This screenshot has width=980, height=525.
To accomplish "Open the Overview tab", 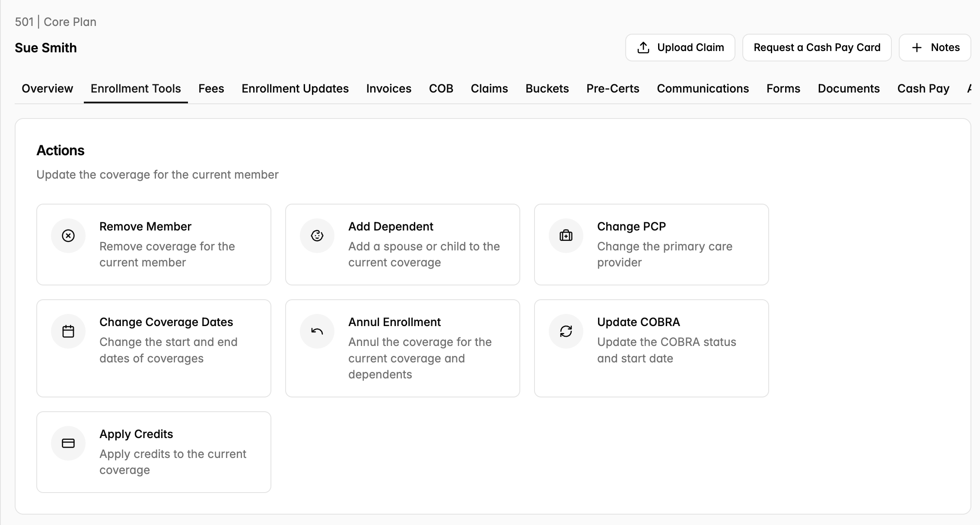I will 48,89.
